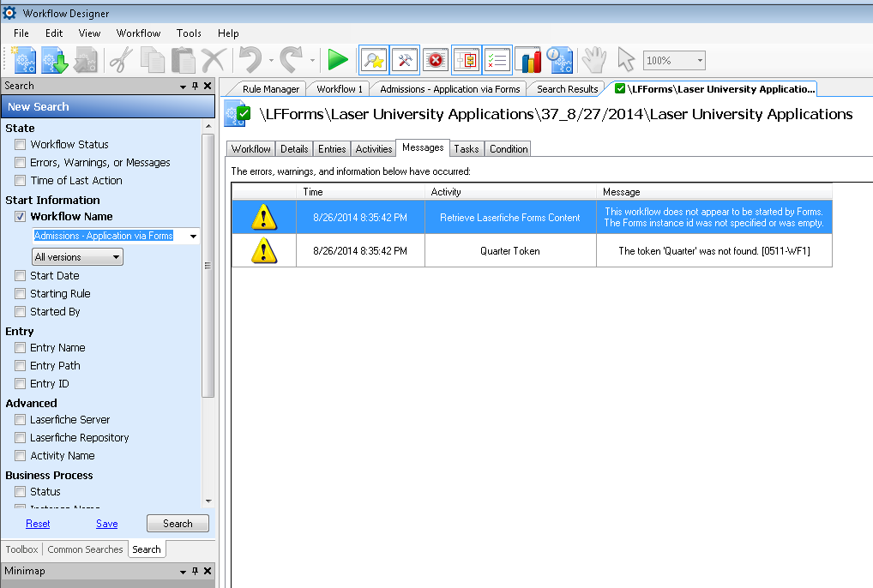Open the All versions dropdown
The height and width of the screenshot is (588, 873).
[x=77, y=257]
